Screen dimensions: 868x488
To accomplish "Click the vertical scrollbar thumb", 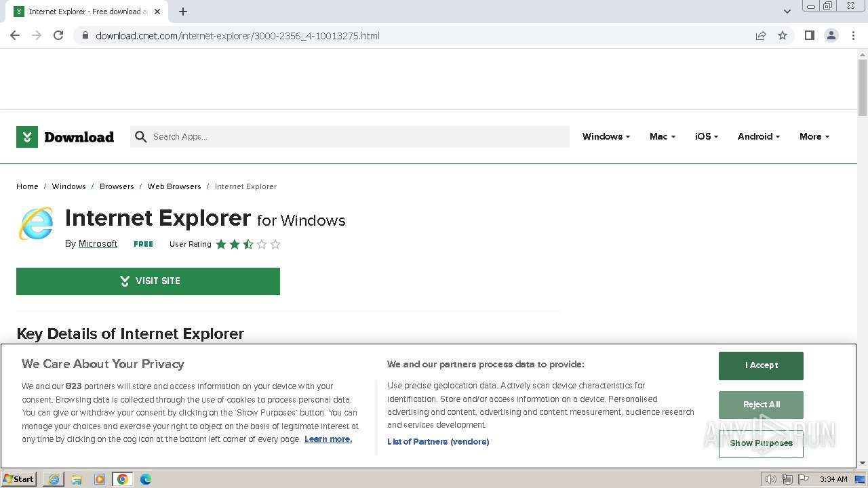I will coord(863,88).
